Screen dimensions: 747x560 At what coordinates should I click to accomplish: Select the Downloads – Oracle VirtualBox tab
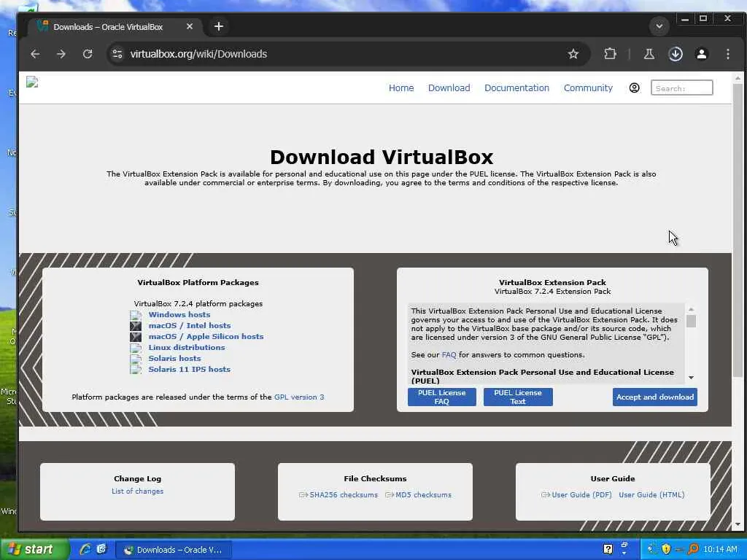116,27
